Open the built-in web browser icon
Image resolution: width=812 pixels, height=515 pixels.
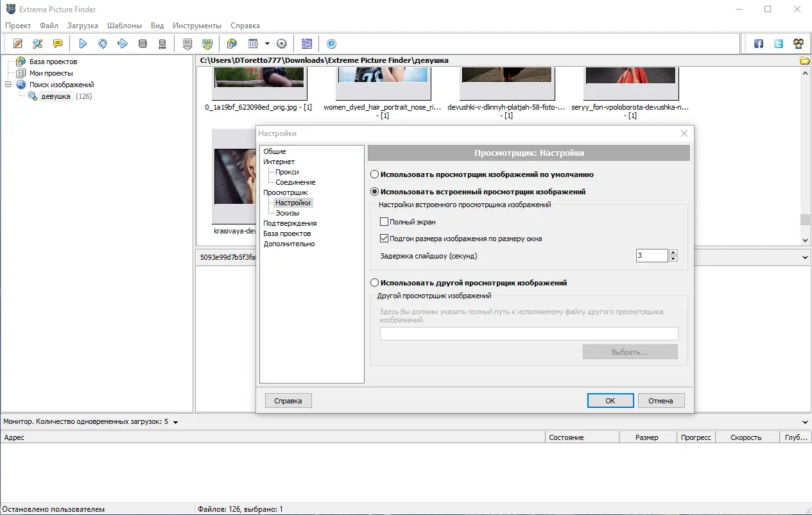(232, 43)
